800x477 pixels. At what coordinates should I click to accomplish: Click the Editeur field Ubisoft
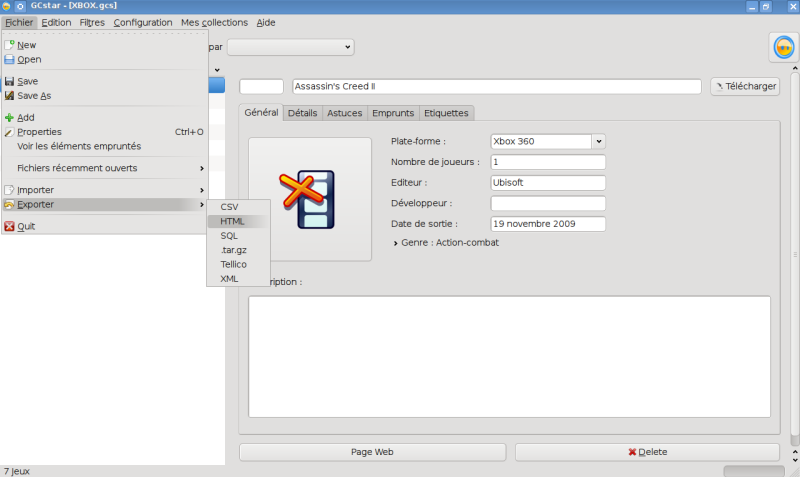pyautogui.click(x=548, y=183)
